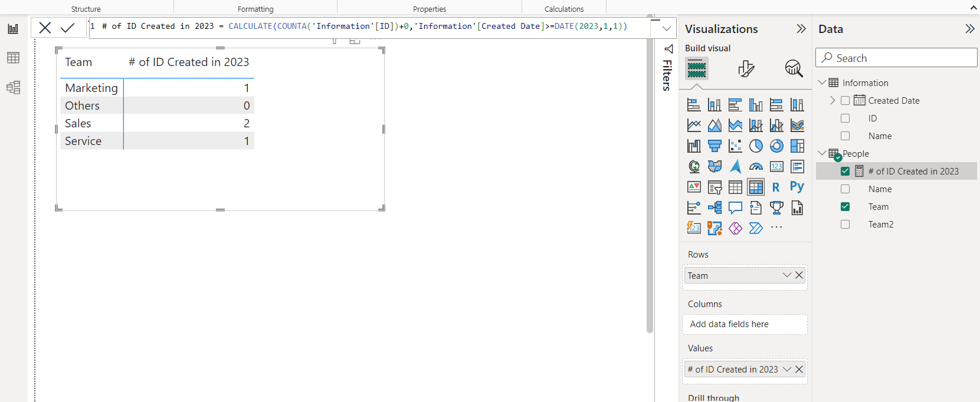Viewport: 980px width, 402px height.
Task: Expand the Filters pane
Action: coord(668,50)
